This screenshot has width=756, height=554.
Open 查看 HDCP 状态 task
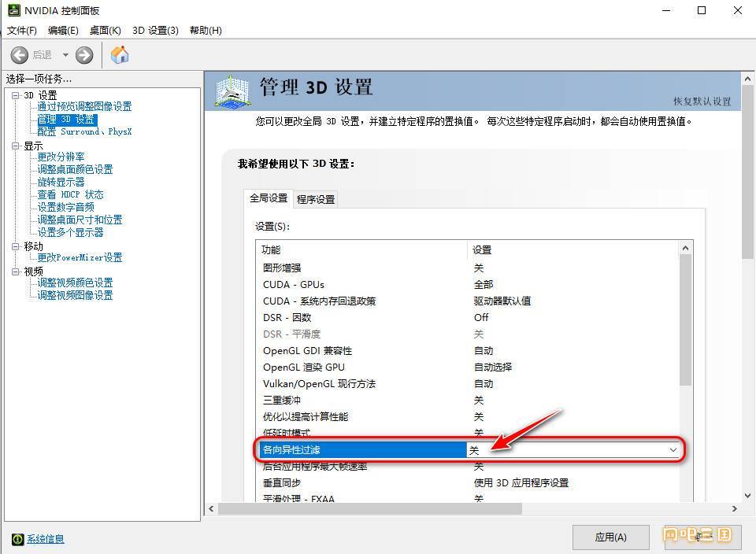pos(70,194)
